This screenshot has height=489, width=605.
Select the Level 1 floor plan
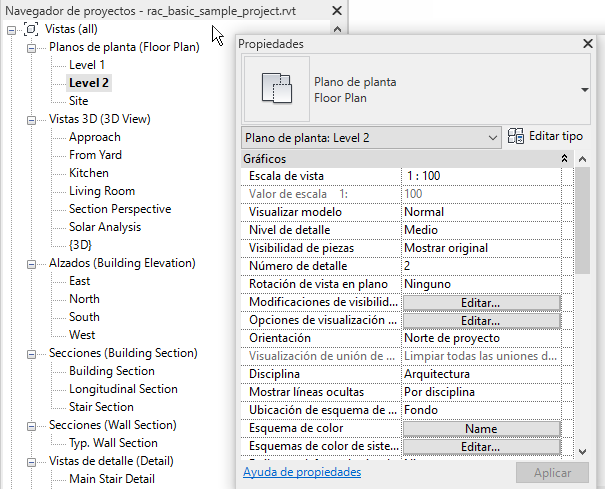click(87, 65)
